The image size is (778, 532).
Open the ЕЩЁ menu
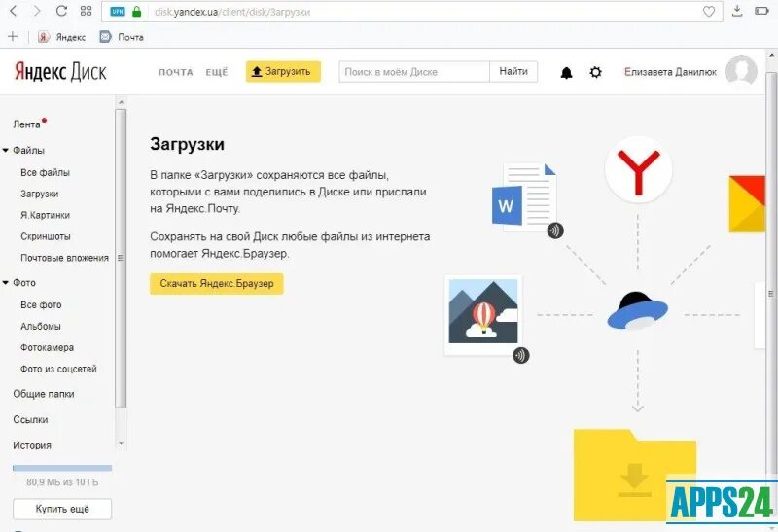[x=217, y=72]
